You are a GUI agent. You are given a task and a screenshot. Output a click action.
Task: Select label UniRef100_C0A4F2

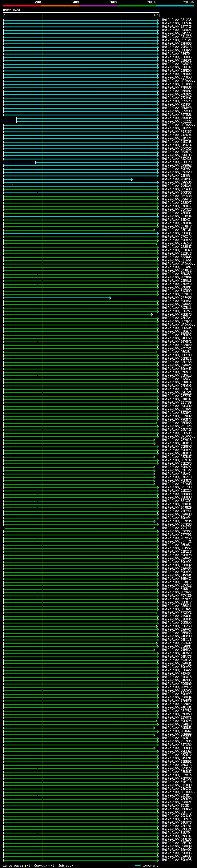[x=177, y=200]
